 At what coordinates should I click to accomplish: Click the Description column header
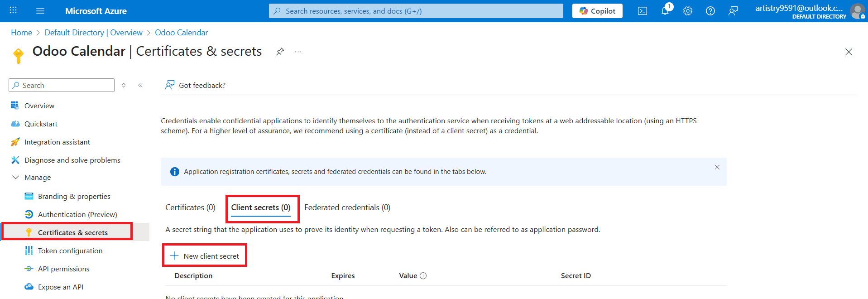tap(193, 276)
